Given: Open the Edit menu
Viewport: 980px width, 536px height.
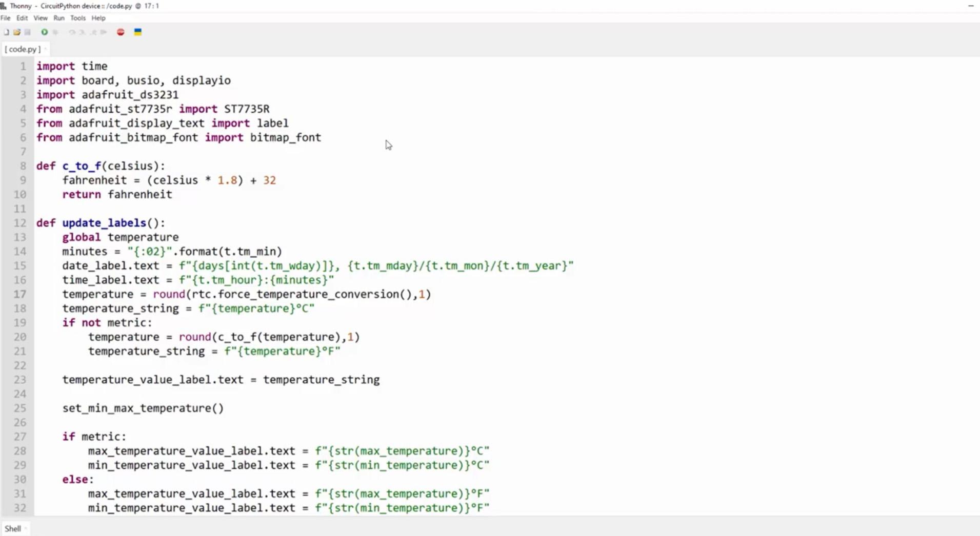Looking at the screenshot, I should tap(22, 18).
